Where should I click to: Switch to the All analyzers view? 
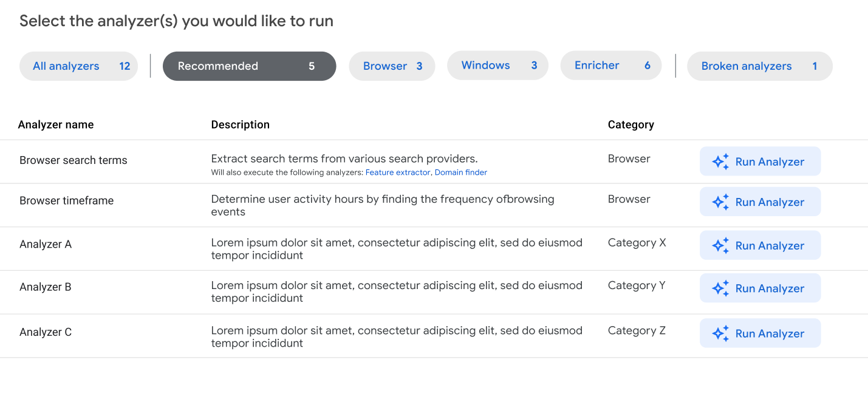(78, 66)
